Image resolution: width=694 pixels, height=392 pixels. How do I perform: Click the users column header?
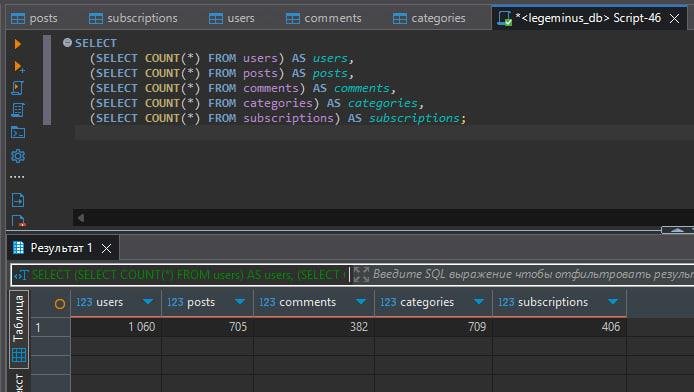[116, 302]
